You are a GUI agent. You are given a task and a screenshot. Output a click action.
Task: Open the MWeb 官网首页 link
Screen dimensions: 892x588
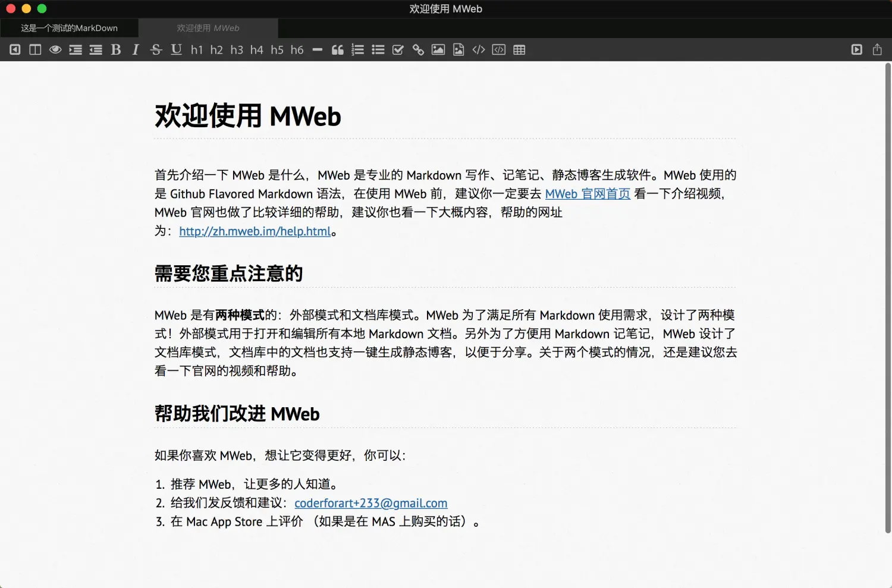pos(588,194)
